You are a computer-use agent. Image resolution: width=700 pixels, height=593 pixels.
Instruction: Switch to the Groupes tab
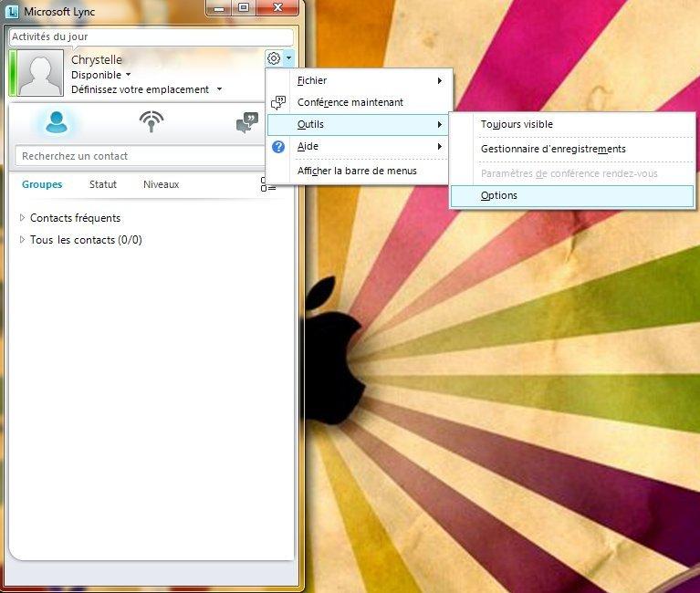coord(42,184)
